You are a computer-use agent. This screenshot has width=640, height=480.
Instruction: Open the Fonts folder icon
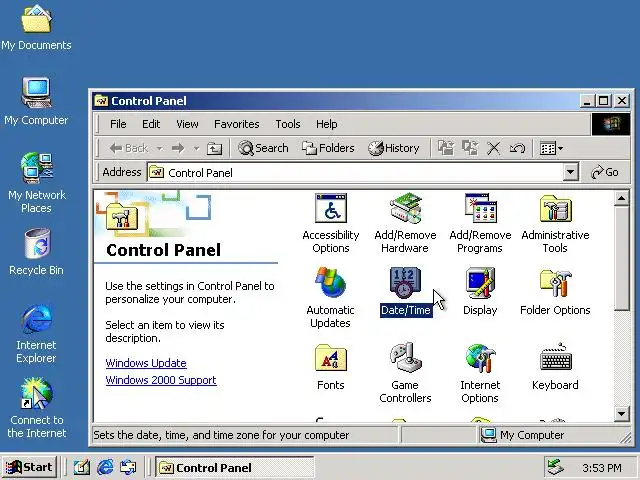point(331,367)
